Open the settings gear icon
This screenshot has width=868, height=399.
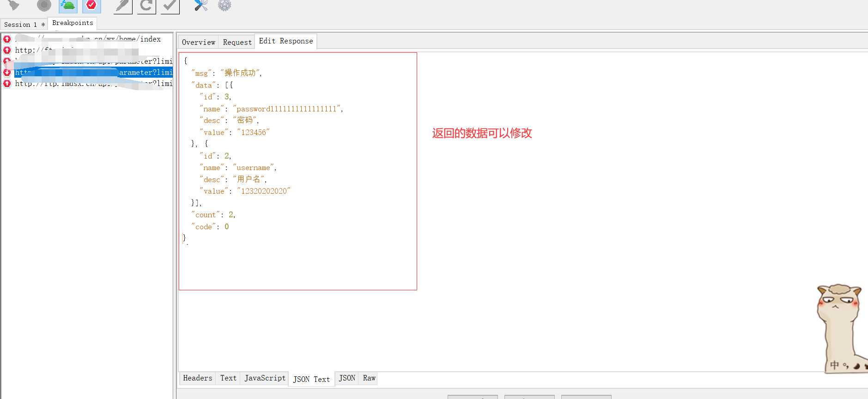[225, 5]
